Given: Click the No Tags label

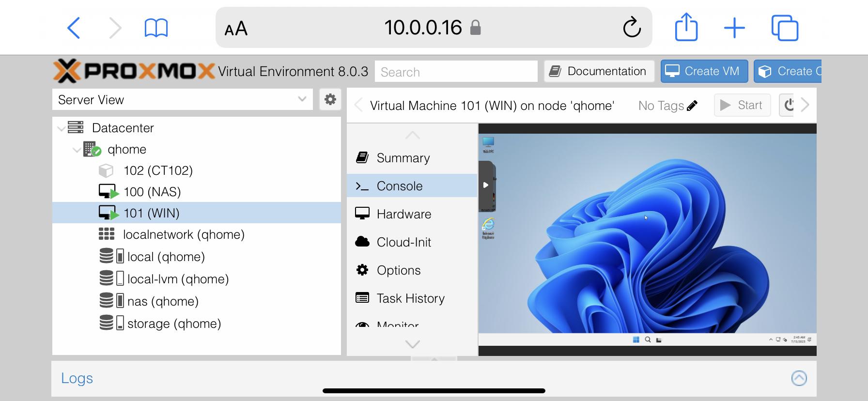Looking at the screenshot, I should [x=661, y=106].
